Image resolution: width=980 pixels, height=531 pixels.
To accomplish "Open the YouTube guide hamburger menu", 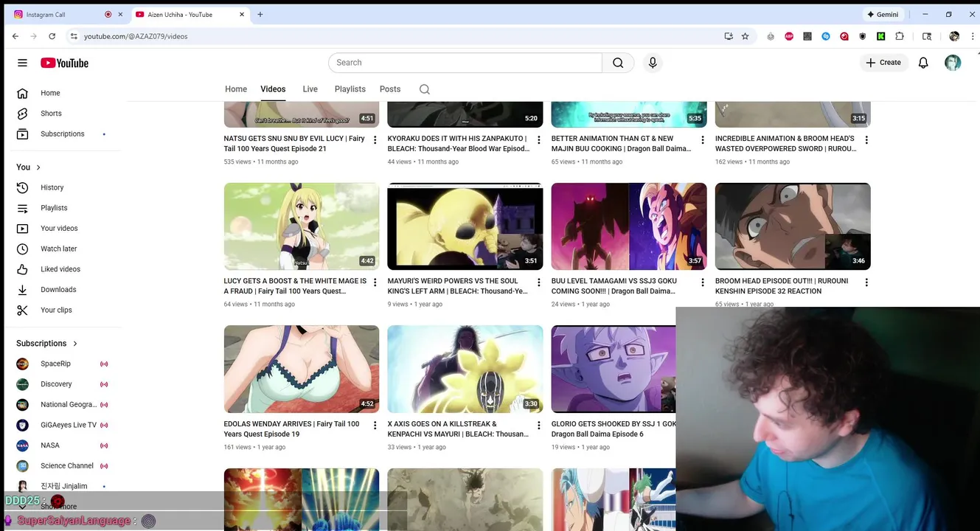I will 22,63.
